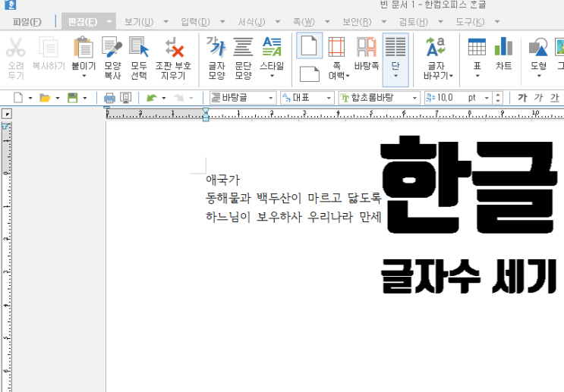Expand New Document dropdown arrow

(x=30, y=98)
